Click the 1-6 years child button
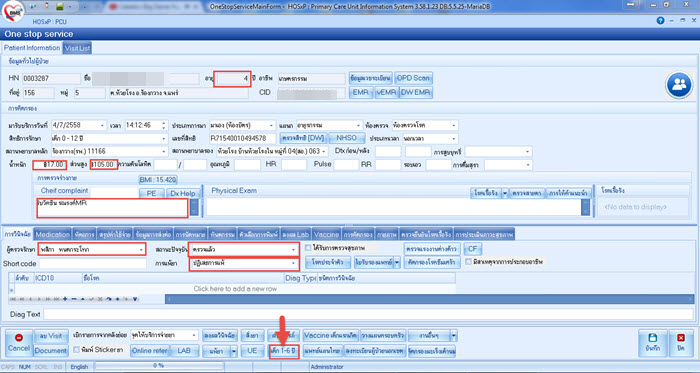 pos(283,351)
